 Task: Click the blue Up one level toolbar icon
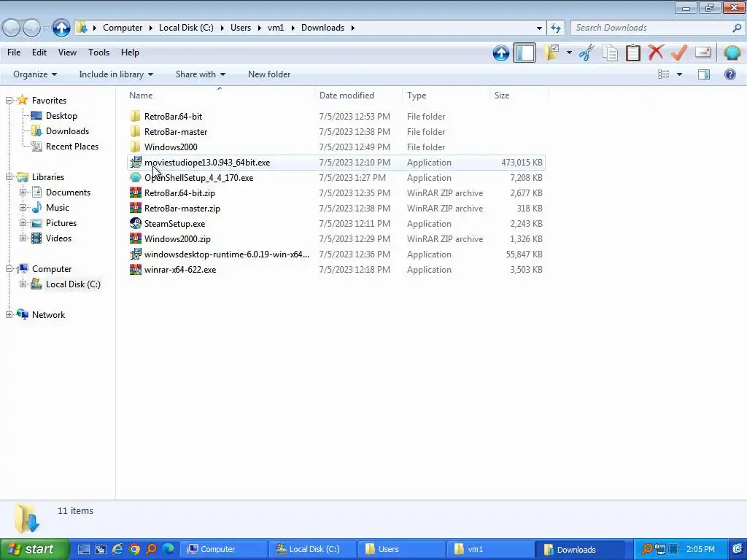point(500,52)
